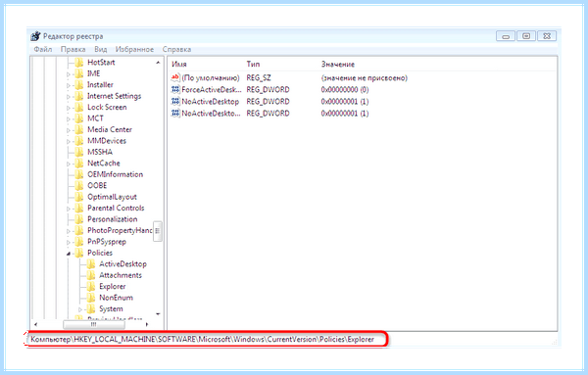Viewport: 588px width, 375px height.
Task: Select the Personalization folder icon
Action: [x=79, y=219]
